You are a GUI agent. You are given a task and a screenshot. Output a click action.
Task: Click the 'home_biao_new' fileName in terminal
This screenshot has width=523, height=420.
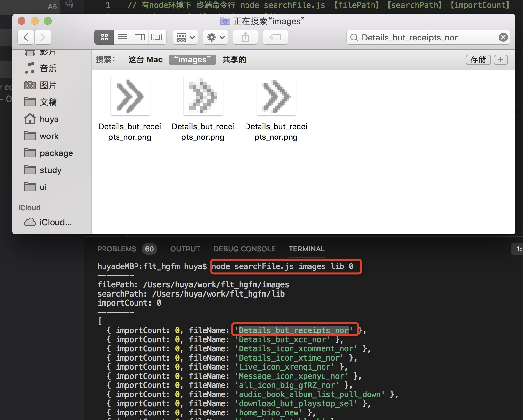(x=269, y=413)
